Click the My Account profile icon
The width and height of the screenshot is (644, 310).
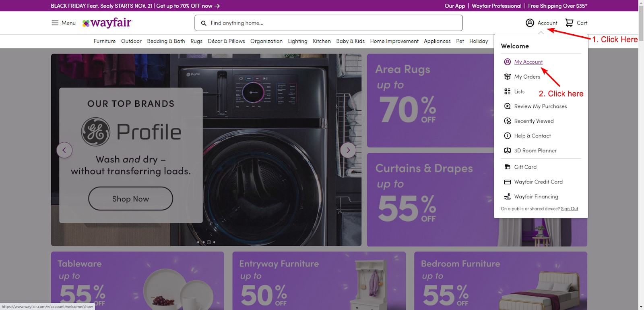(508, 62)
